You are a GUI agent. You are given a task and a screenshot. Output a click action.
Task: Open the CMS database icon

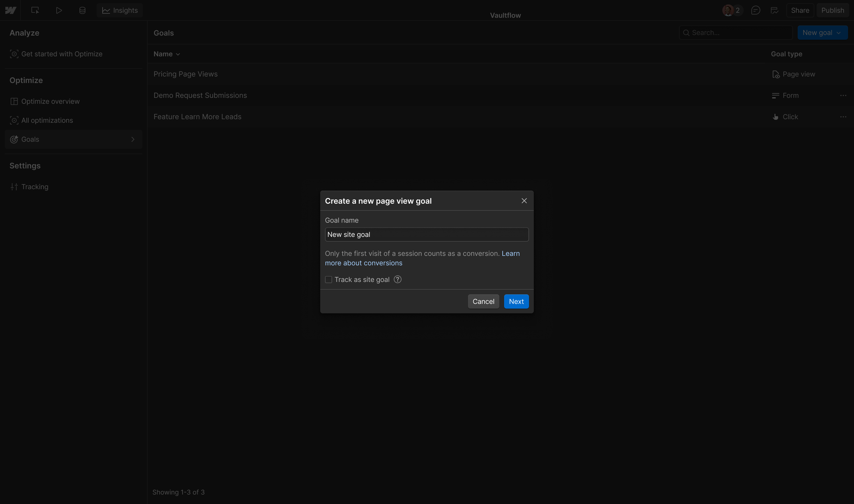pyautogui.click(x=82, y=10)
